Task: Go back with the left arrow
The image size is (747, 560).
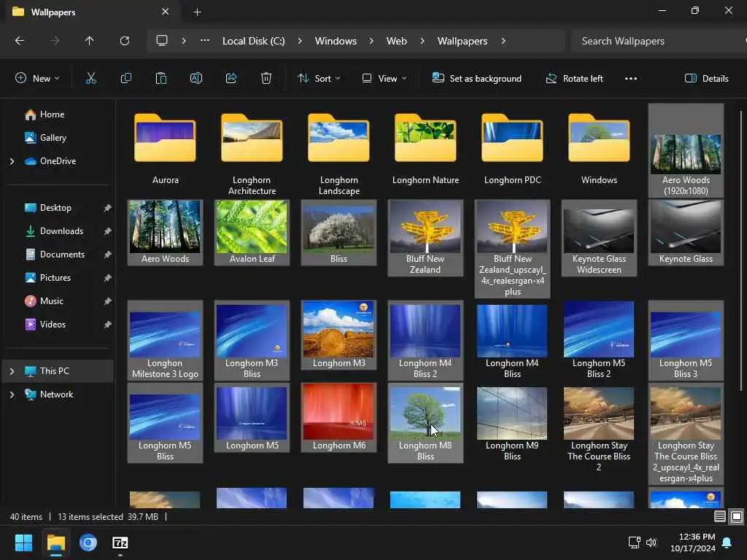Action: (x=20, y=41)
